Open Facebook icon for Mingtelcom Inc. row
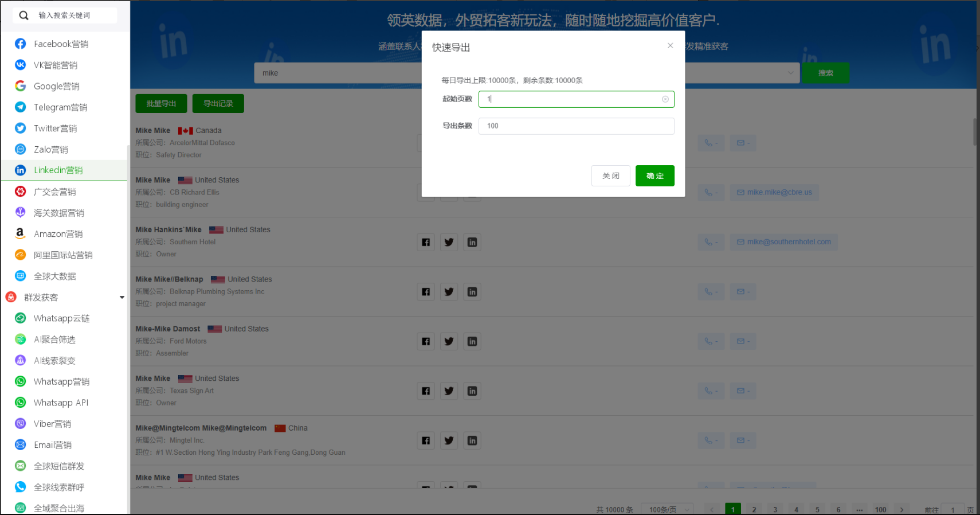Screen dimensions: 980x515 pos(426,440)
